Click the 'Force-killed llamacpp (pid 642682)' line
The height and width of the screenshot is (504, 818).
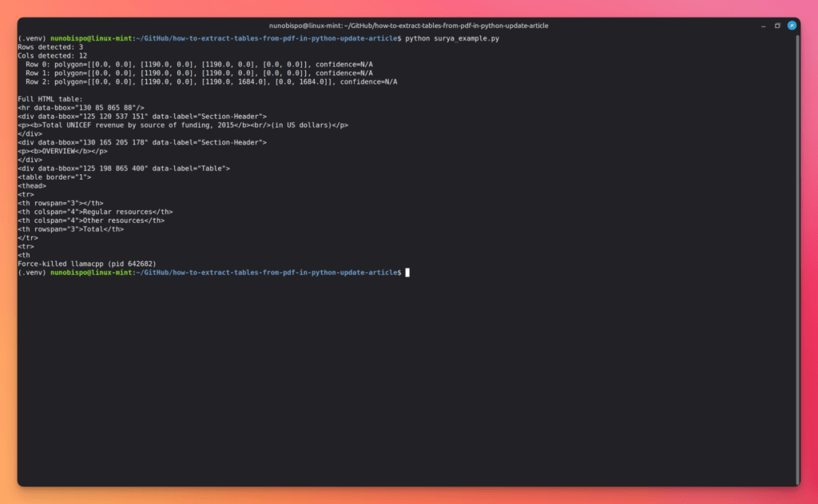[x=87, y=264]
